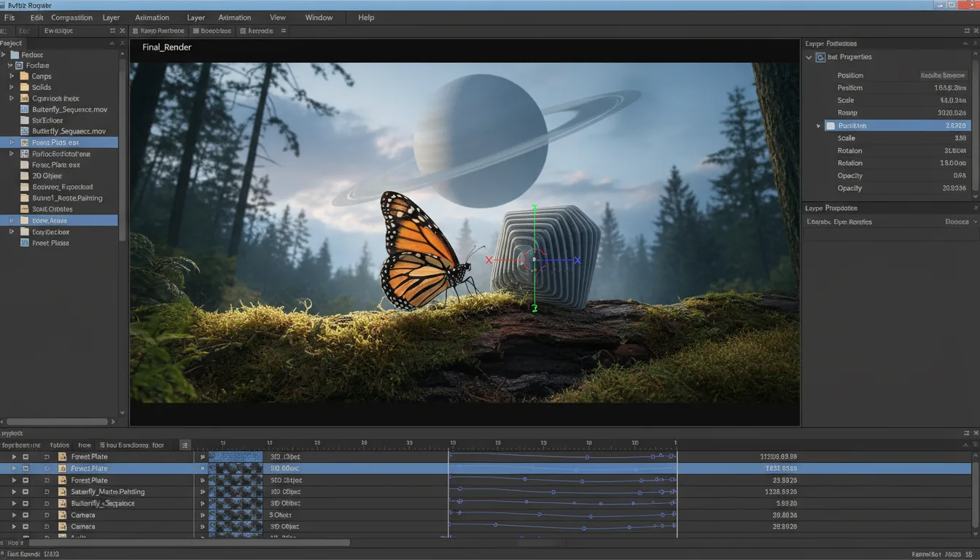Open the Window menu
The height and width of the screenshot is (560, 980).
318,17
